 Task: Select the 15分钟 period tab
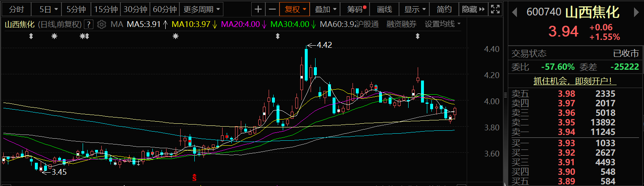106,9
